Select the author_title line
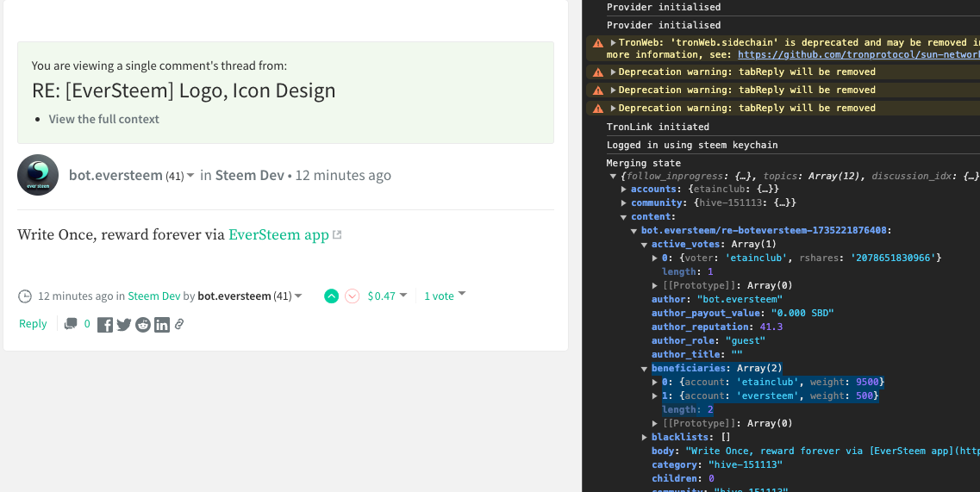The width and height of the screenshot is (980, 492). point(697,354)
